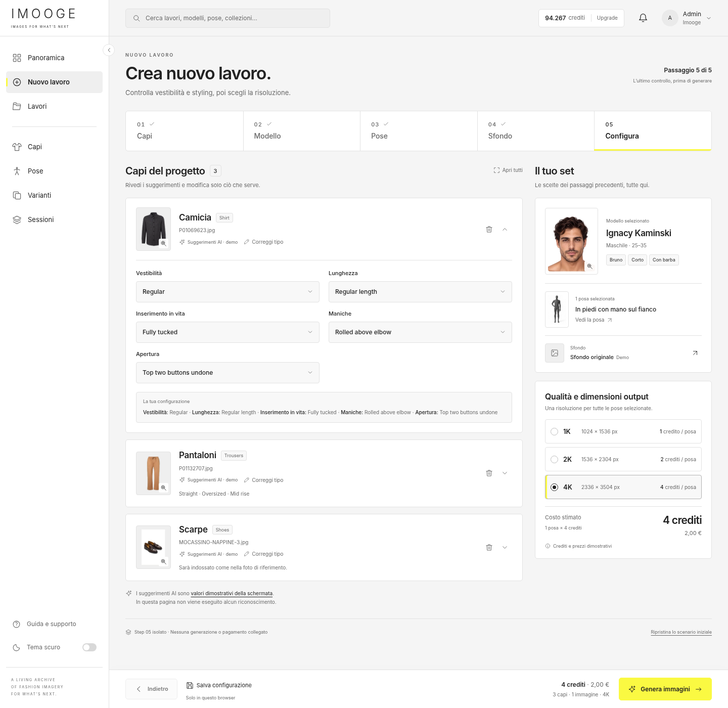Delete the Pantaloni garment with trash icon

coord(489,473)
